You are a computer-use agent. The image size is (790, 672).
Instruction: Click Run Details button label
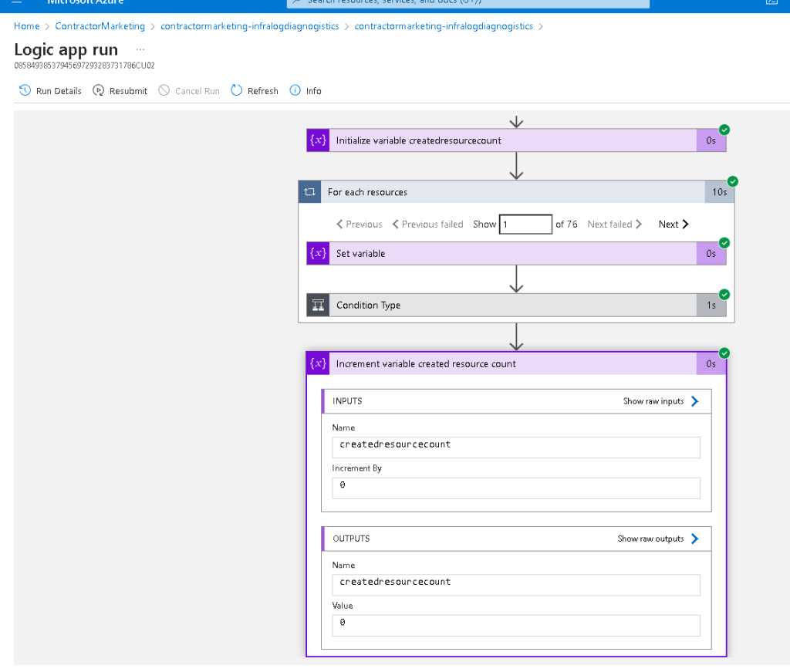click(x=59, y=91)
